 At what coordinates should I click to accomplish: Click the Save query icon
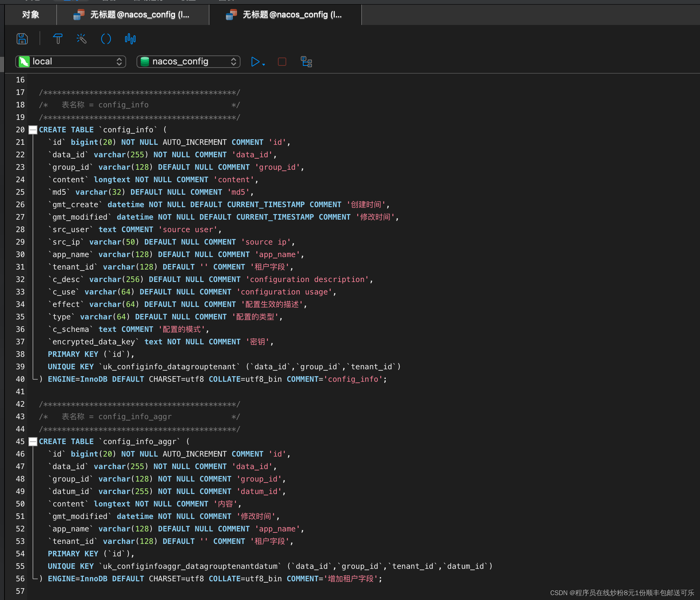(22, 39)
